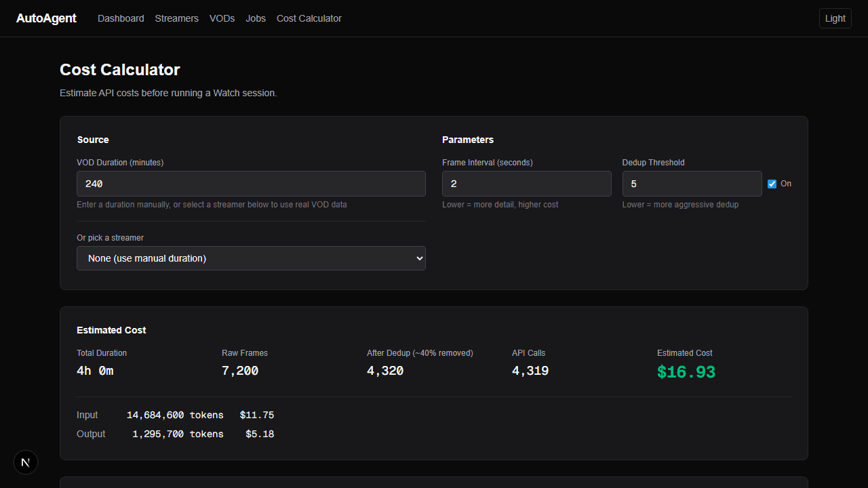Open the Streamers nav item

176,18
